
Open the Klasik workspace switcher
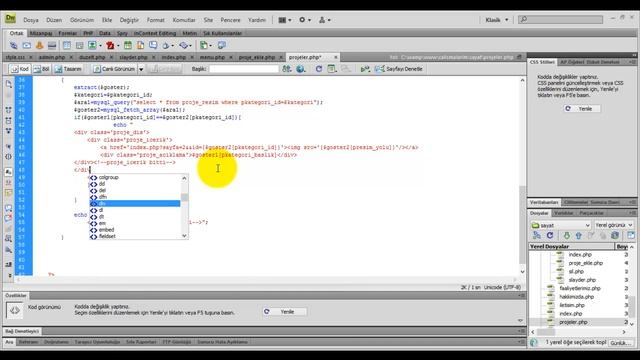click(x=497, y=20)
